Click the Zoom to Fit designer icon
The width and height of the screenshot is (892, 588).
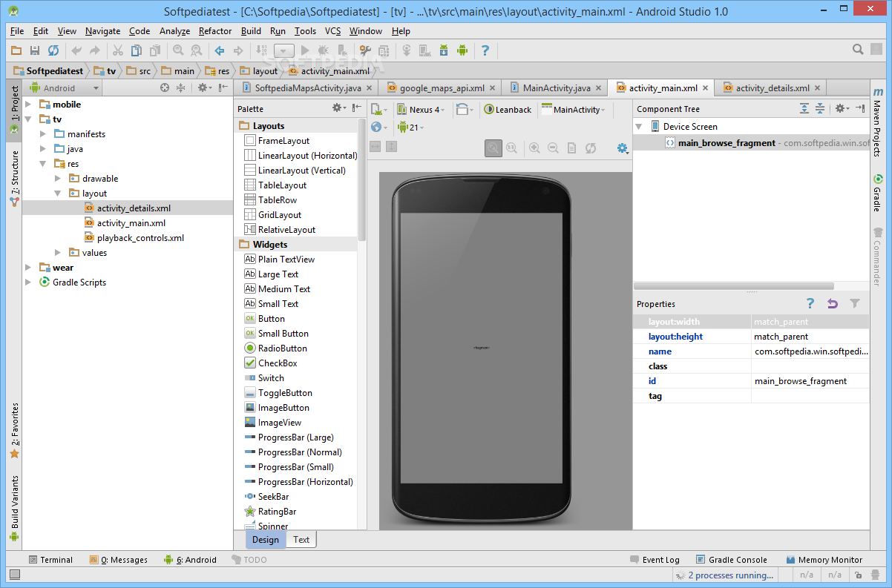tap(493, 148)
